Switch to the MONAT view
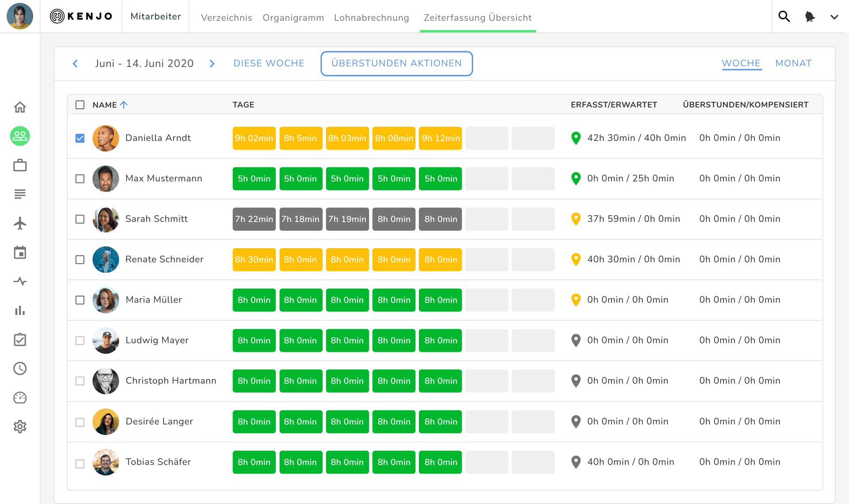 [793, 63]
